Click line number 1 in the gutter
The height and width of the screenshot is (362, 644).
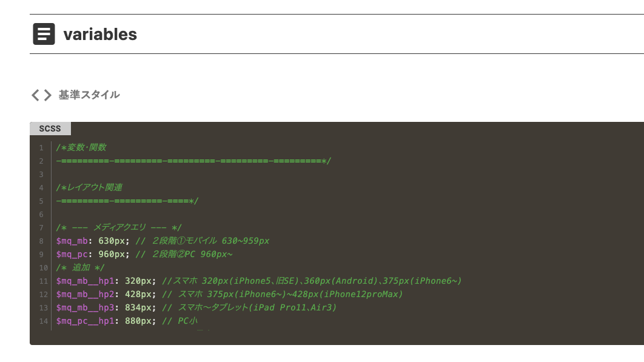click(x=41, y=148)
